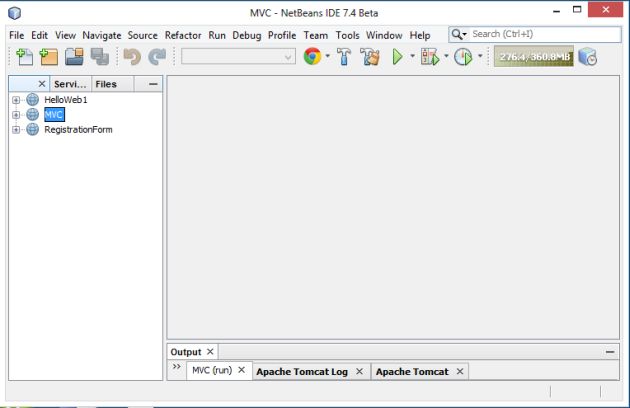This screenshot has width=630, height=408.
Task: Close the MVC (run) output tab
Action: 241,370
